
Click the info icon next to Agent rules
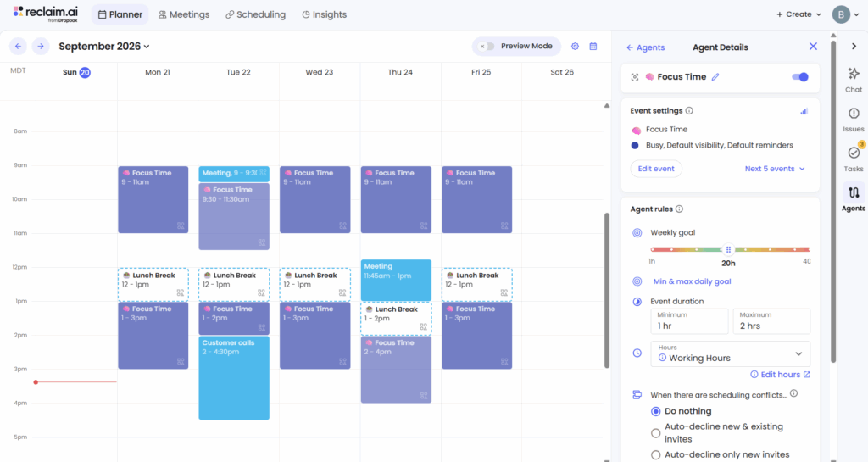(679, 209)
